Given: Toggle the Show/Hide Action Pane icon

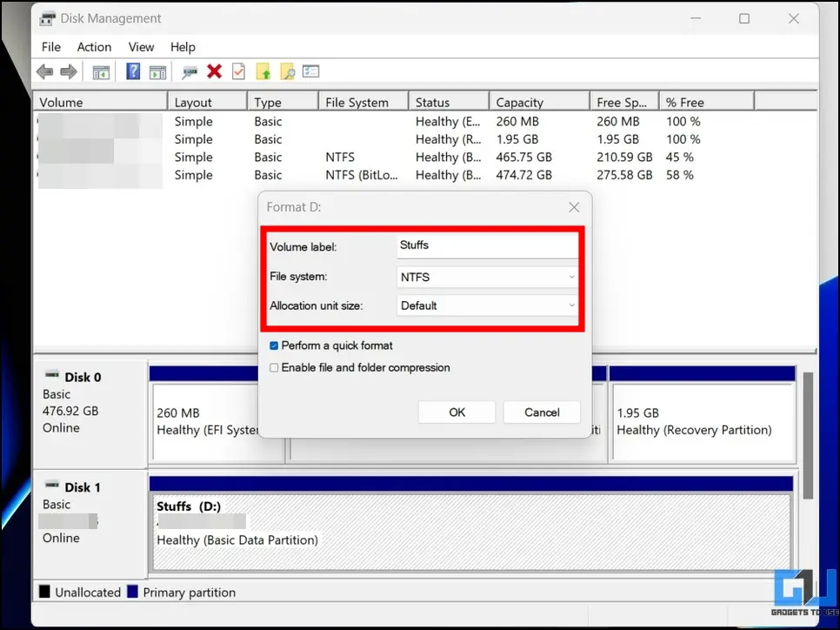Looking at the screenshot, I should click(157, 72).
